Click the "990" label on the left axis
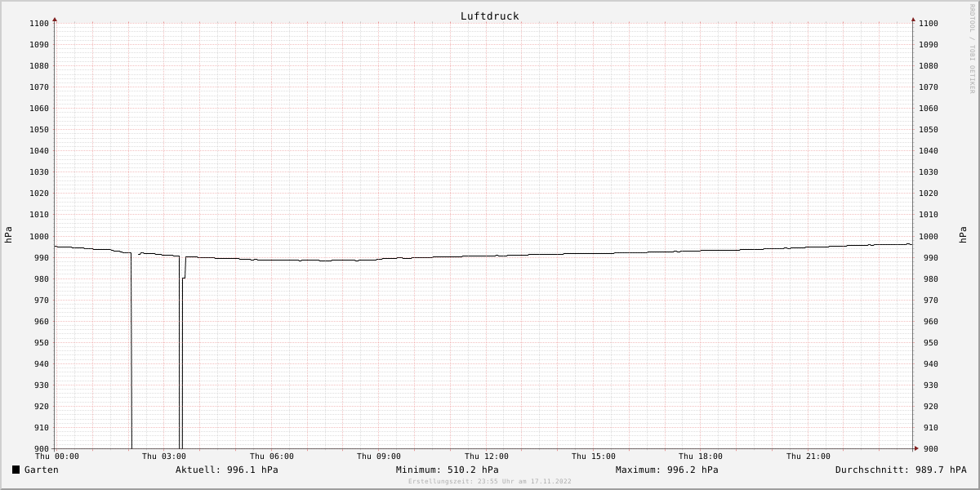The image size is (980, 490). tap(42, 258)
